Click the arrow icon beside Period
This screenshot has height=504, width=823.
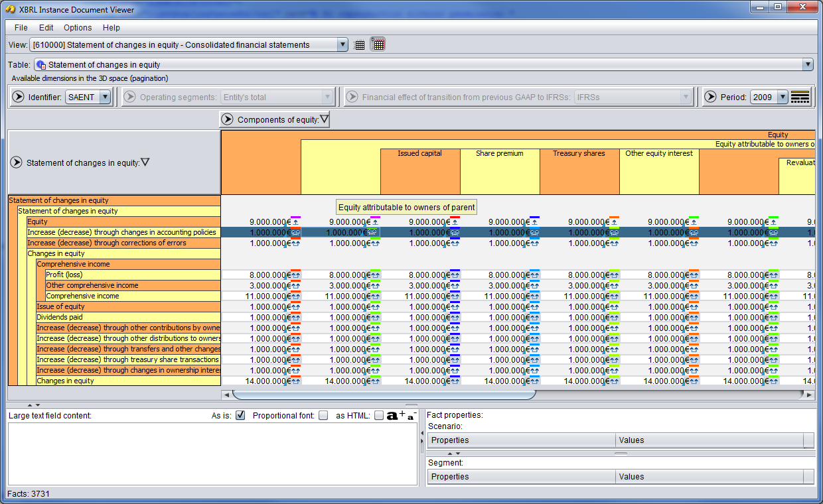pyautogui.click(x=711, y=97)
